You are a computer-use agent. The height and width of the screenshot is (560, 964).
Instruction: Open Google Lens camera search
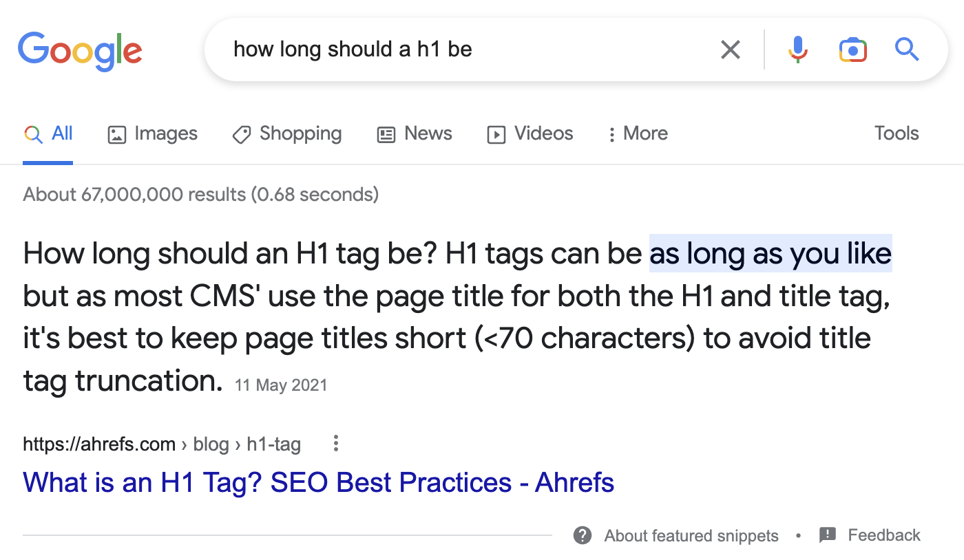coord(852,49)
